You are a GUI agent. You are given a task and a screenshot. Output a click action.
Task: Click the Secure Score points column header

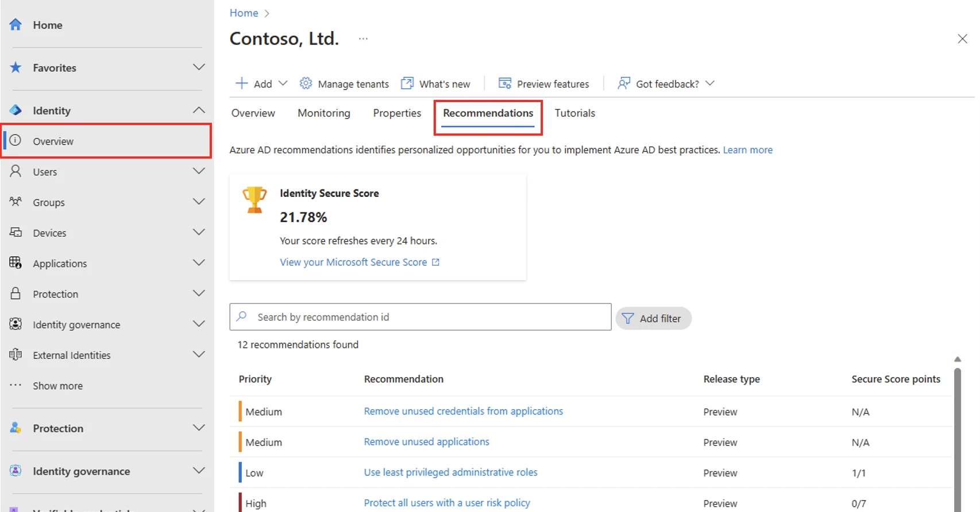tap(896, 379)
